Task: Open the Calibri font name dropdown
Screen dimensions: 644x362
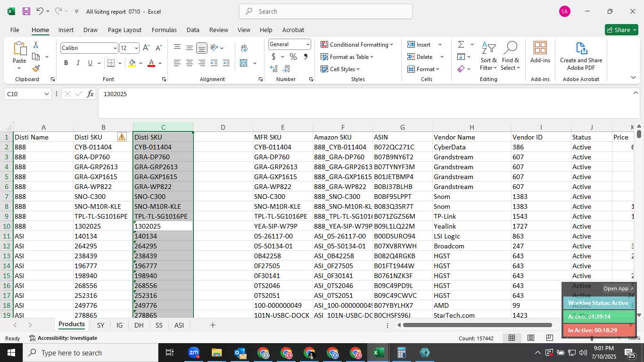Action: (x=115, y=48)
